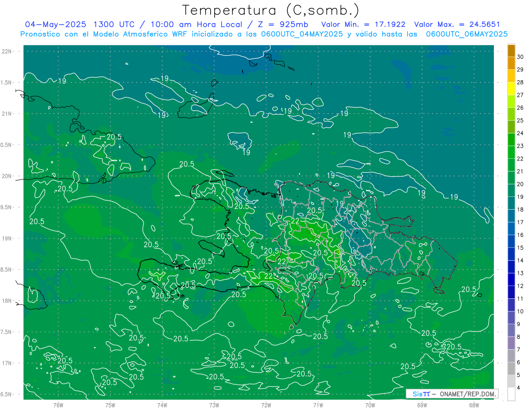Click legend value "6" on the color scale

tap(519, 362)
